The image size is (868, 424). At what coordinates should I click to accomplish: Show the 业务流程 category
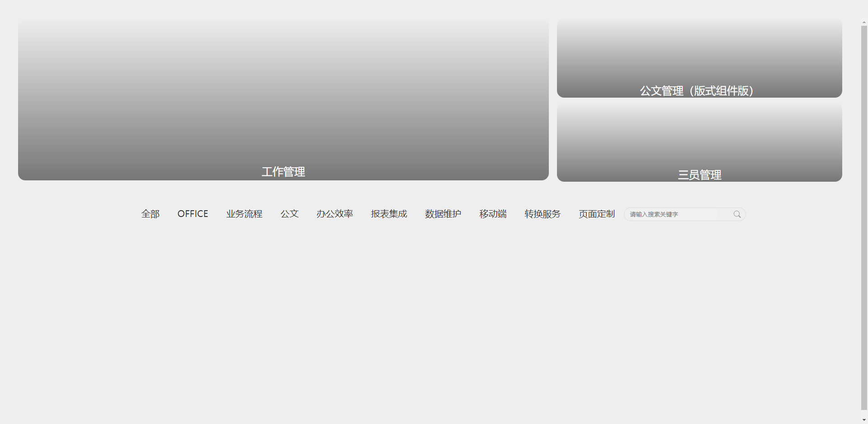pos(244,214)
